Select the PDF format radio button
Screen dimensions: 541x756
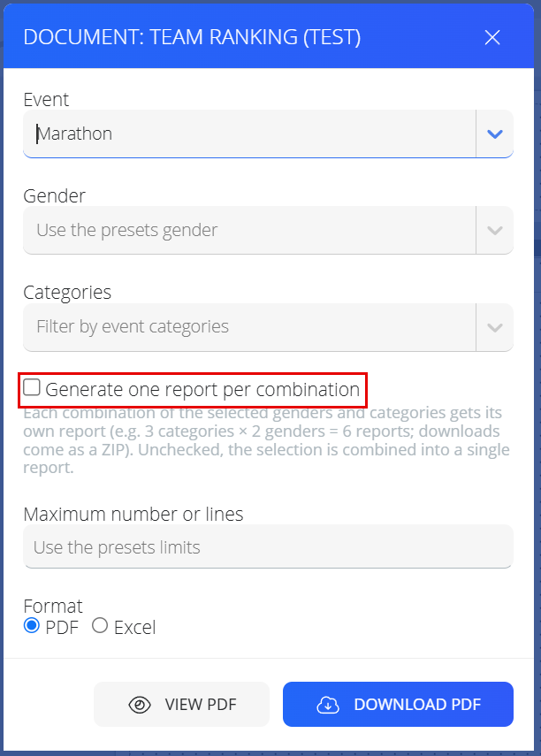point(32,626)
